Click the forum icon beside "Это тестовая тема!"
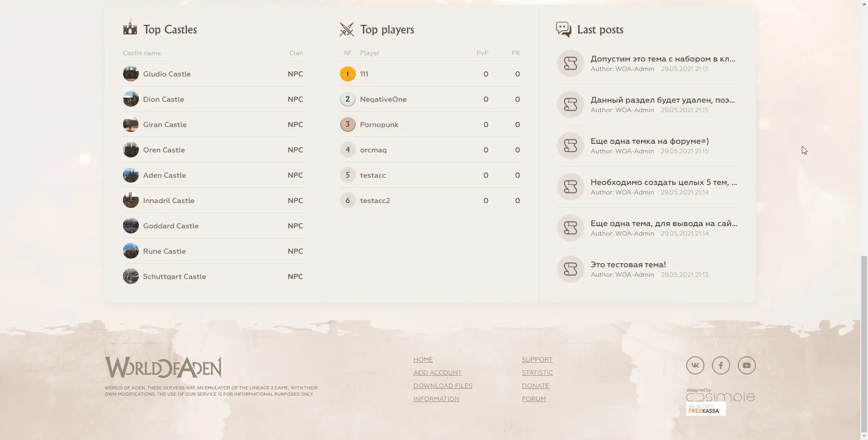 570,269
